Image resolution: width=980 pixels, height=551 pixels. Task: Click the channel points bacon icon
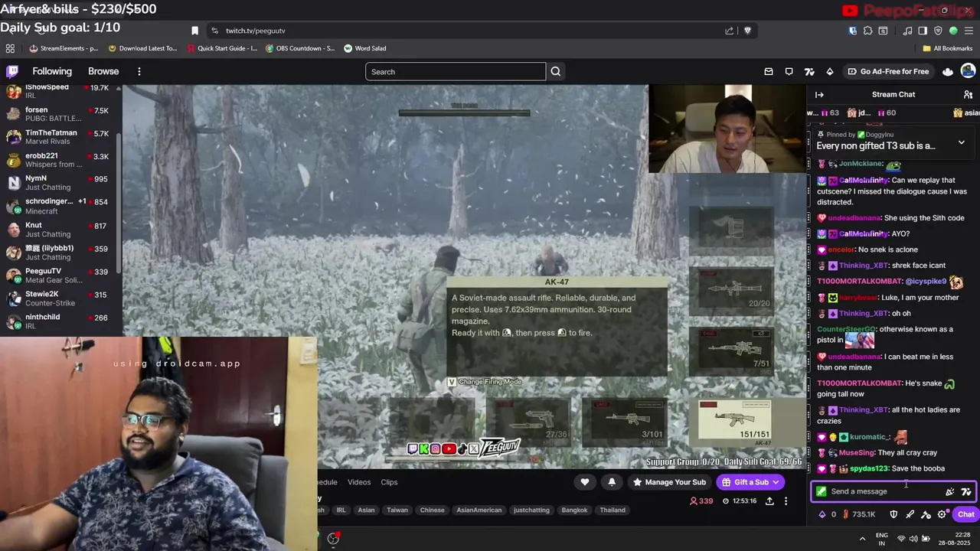tap(845, 514)
